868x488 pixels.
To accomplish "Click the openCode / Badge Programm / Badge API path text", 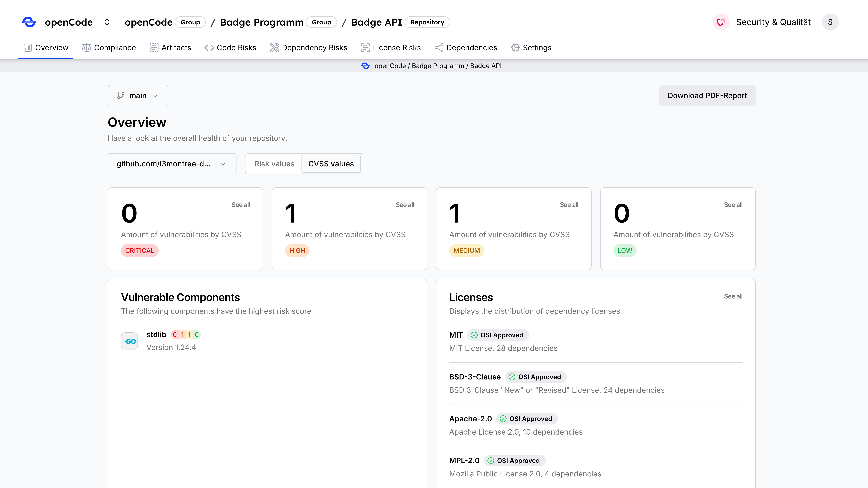I will click(x=438, y=66).
